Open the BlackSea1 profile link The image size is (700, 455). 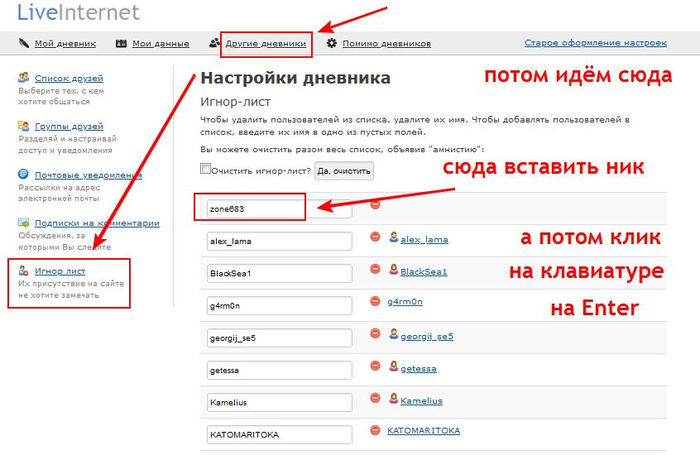(x=424, y=272)
